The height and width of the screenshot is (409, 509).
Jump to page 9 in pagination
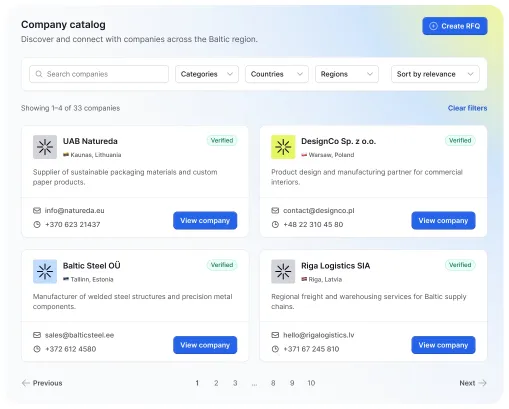point(292,383)
